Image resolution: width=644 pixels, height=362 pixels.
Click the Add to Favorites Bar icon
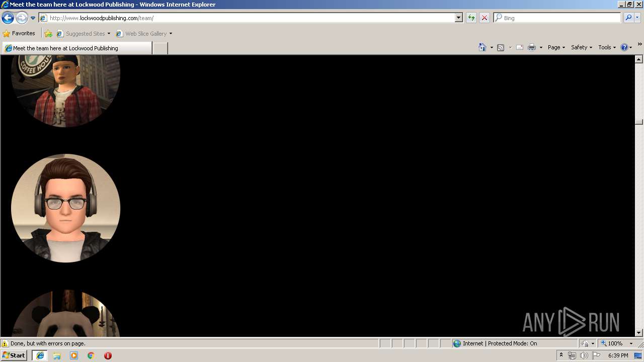point(48,34)
